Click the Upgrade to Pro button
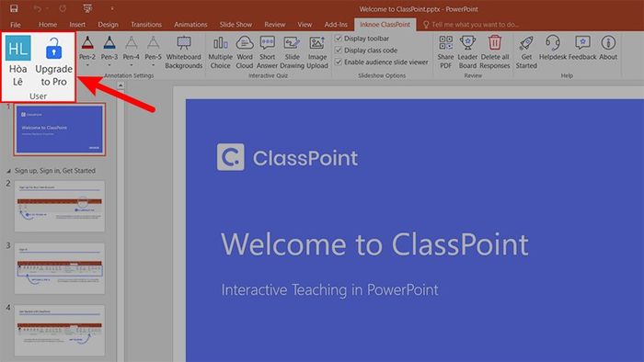644x362 pixels. (x=53, y=62)
